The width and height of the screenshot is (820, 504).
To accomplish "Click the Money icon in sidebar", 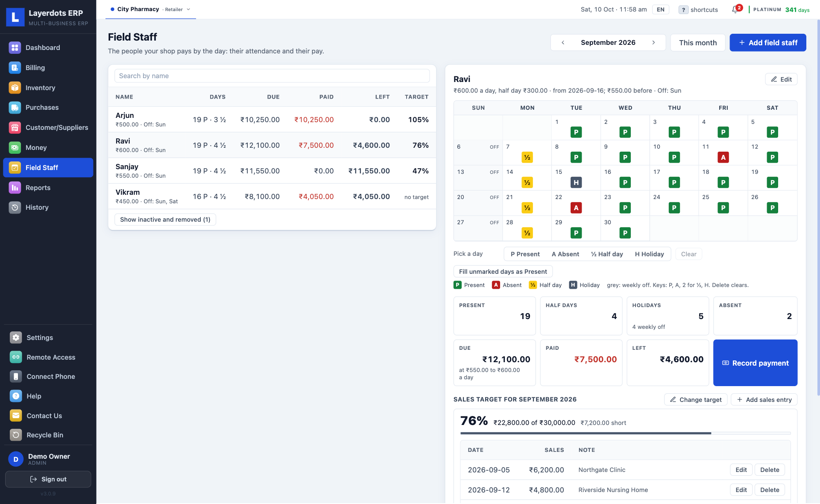I will [15, 147].
